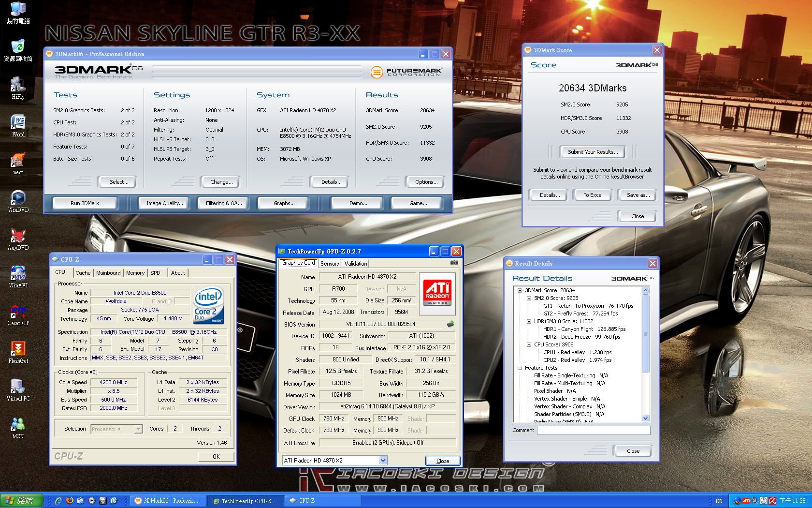Click Details... in 3DMark Score window
The height and width of the screenshot is (508, 812).
coord(550,195)
